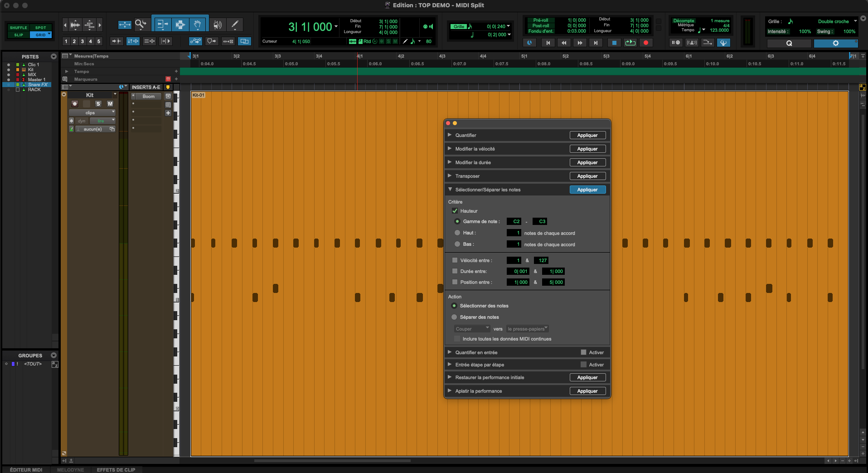This screenshot has width=868, height=473.
Task: Expand Modifier la vélocité section
Action: (x=450, y=149)
